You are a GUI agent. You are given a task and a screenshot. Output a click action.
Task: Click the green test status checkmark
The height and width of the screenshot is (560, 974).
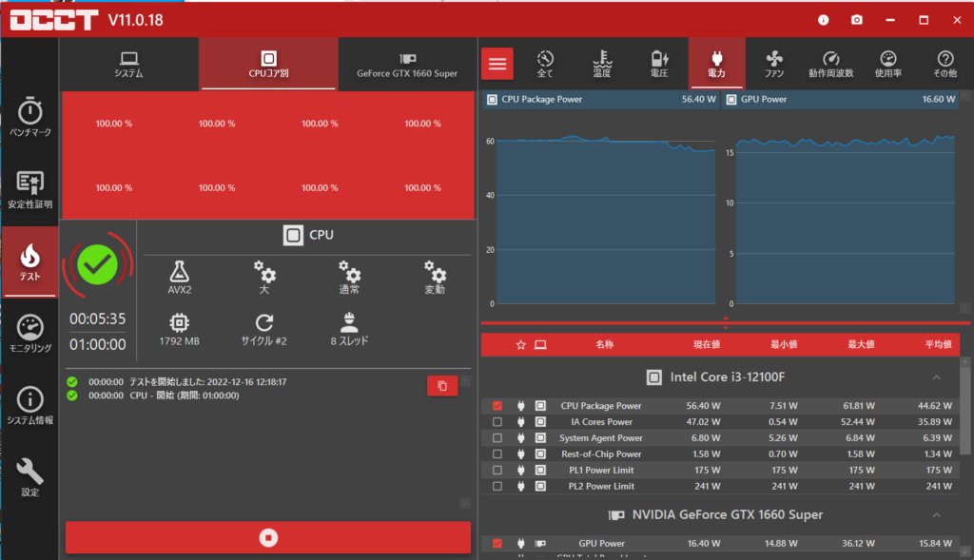pos(98,265)
